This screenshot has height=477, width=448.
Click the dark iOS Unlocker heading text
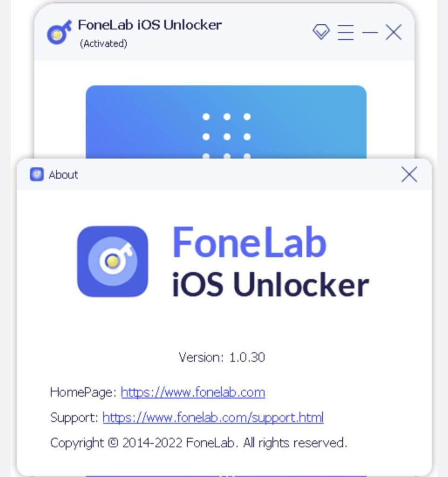click(x=271, y=285)
